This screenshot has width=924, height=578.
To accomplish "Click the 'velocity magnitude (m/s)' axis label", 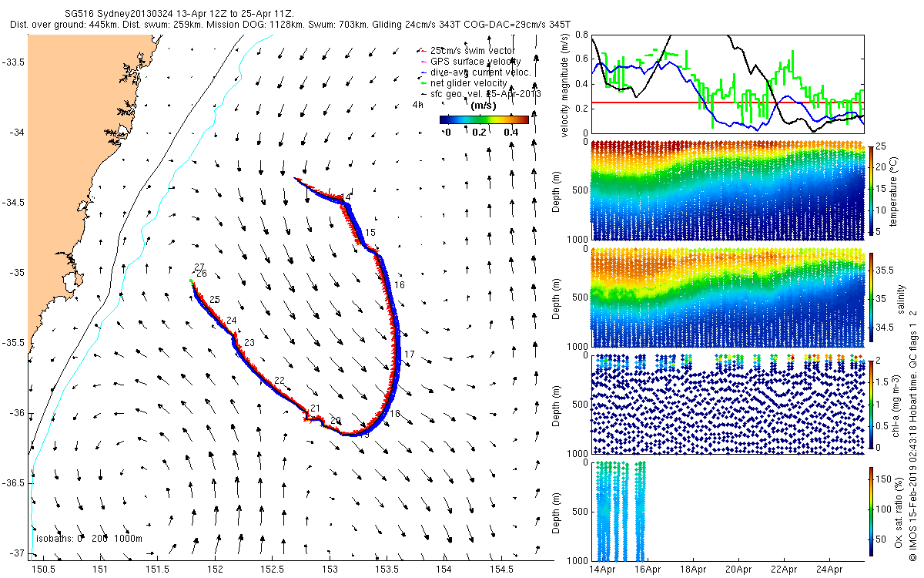I will (x=566, y=86).
